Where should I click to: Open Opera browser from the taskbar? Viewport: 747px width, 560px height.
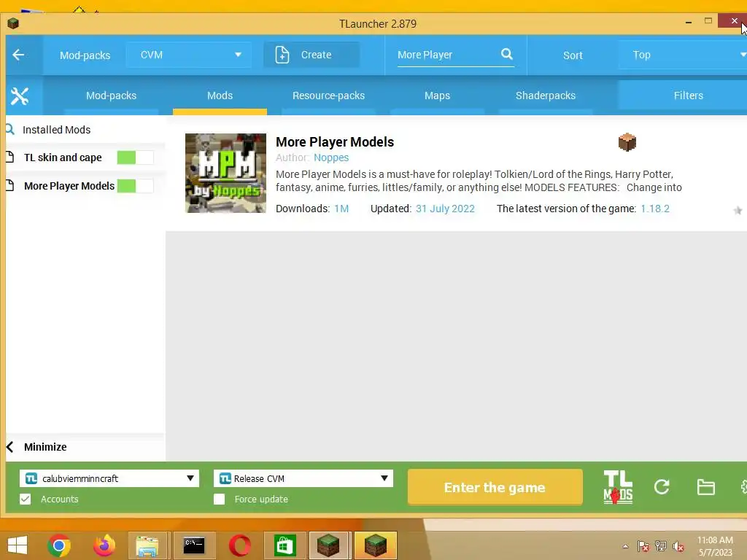pyautogui.click(x=239, y=545)
